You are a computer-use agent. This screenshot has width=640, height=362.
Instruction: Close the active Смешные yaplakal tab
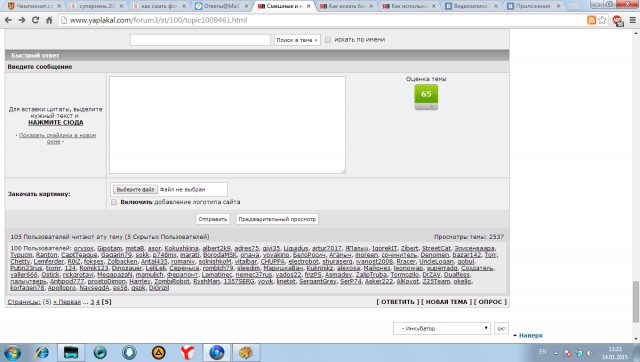[309, 6]
